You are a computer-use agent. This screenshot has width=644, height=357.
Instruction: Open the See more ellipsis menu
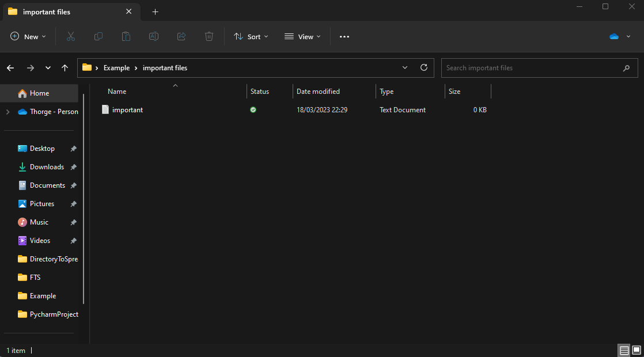[x=344, y=36]
